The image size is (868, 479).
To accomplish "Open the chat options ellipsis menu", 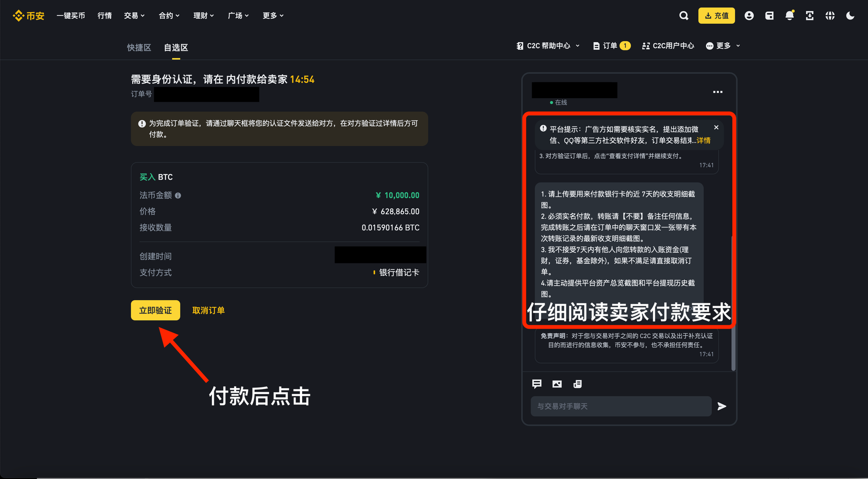I will click(718, 92).
